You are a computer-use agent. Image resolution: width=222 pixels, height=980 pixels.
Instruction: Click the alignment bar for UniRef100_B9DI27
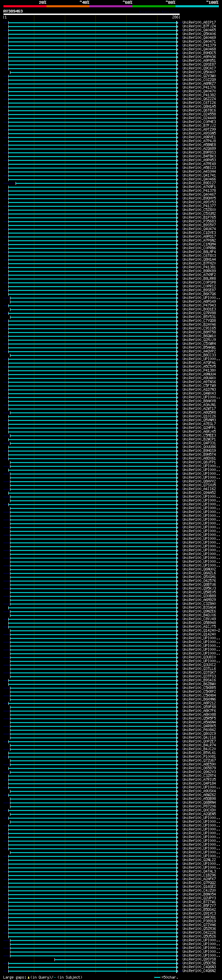coord(97,183)
